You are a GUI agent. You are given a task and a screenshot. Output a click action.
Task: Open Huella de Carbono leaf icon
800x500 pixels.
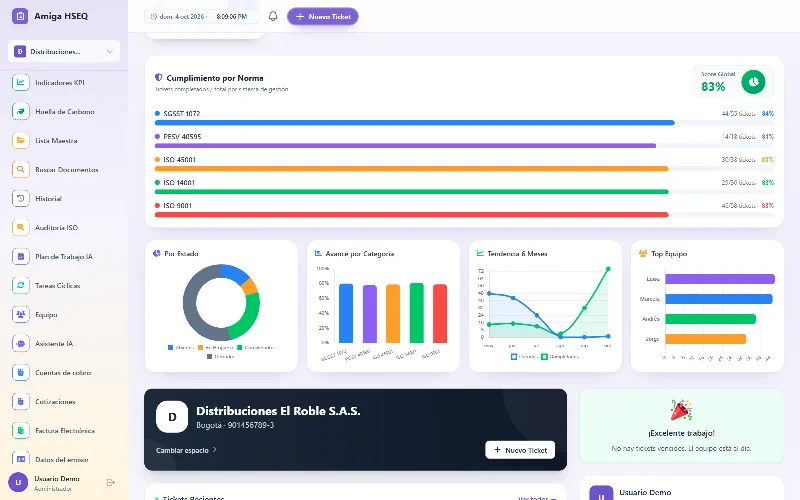pyautogui.click(x=20, y=111)
